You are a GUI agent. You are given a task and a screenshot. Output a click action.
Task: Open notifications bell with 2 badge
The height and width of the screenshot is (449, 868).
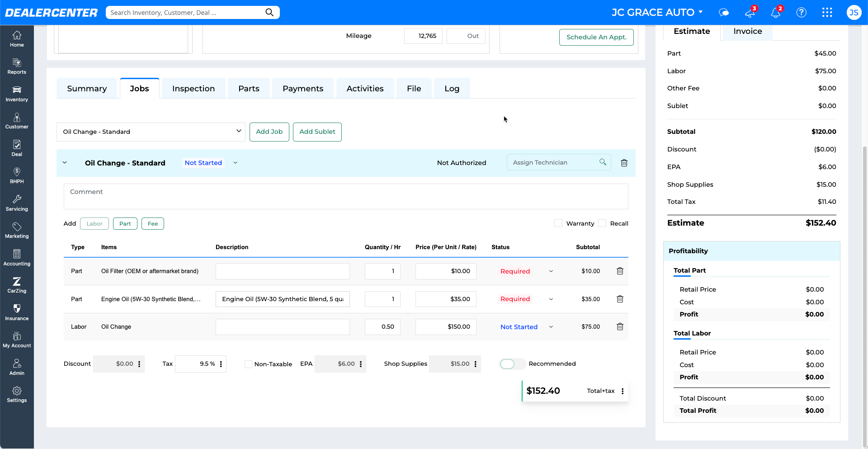pyautogui.click(x=776, y=12)
